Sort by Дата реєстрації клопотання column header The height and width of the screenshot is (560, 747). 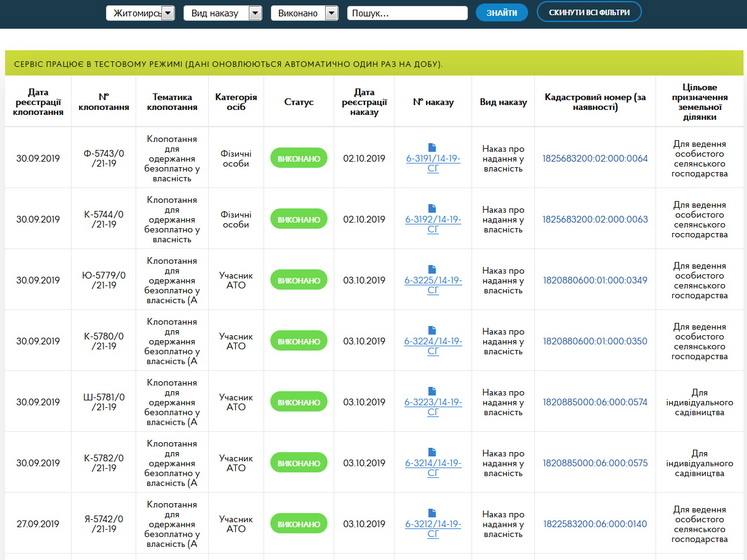38,102
